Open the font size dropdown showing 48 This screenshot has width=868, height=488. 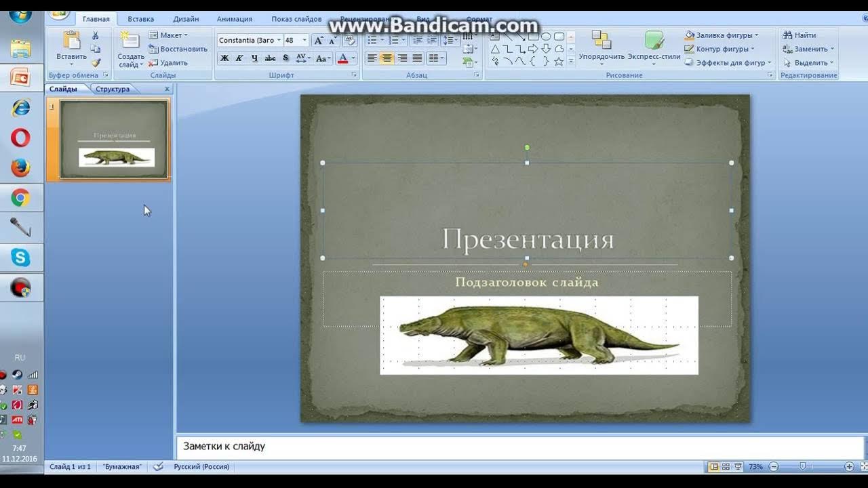coord(304,41)
